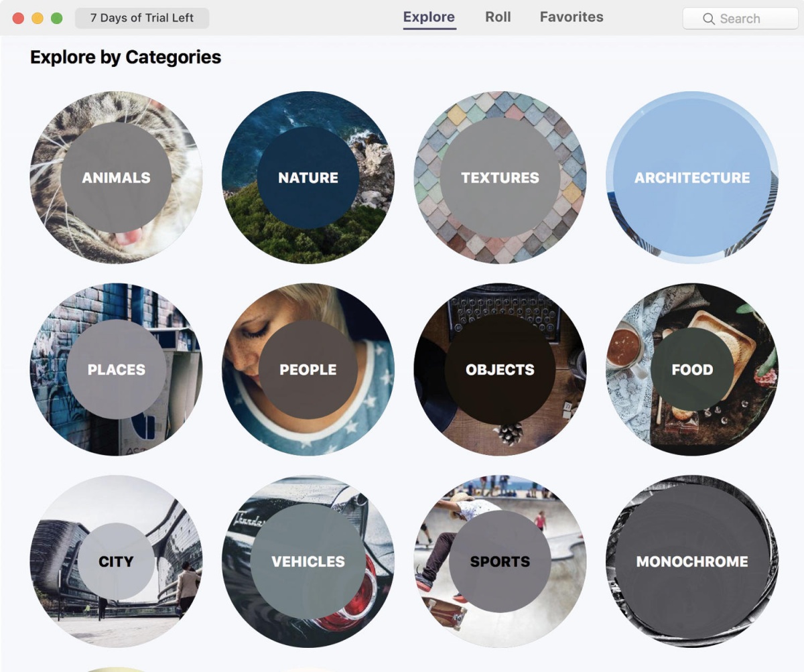Image resolution: width=804 pixels, height=672 pixels.
Task: Click the 7 Days of Trial Left button
Action: click(142, 18)
